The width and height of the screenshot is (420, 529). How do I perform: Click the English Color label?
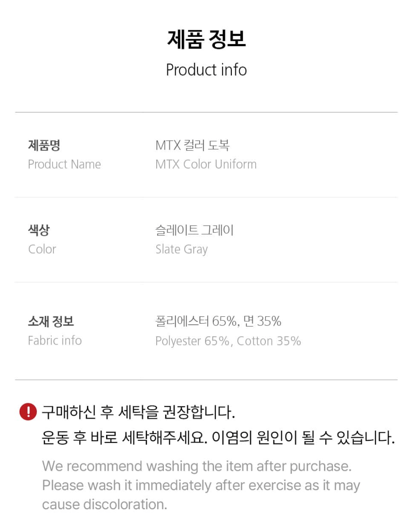pyautogui.click(x=42, y=249)
